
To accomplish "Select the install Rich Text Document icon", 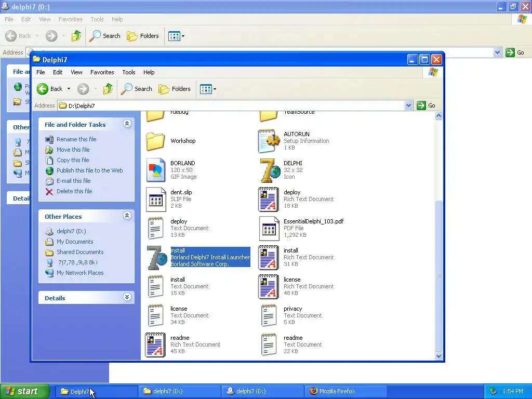I will pyautogui.click(x=269, y=258).
